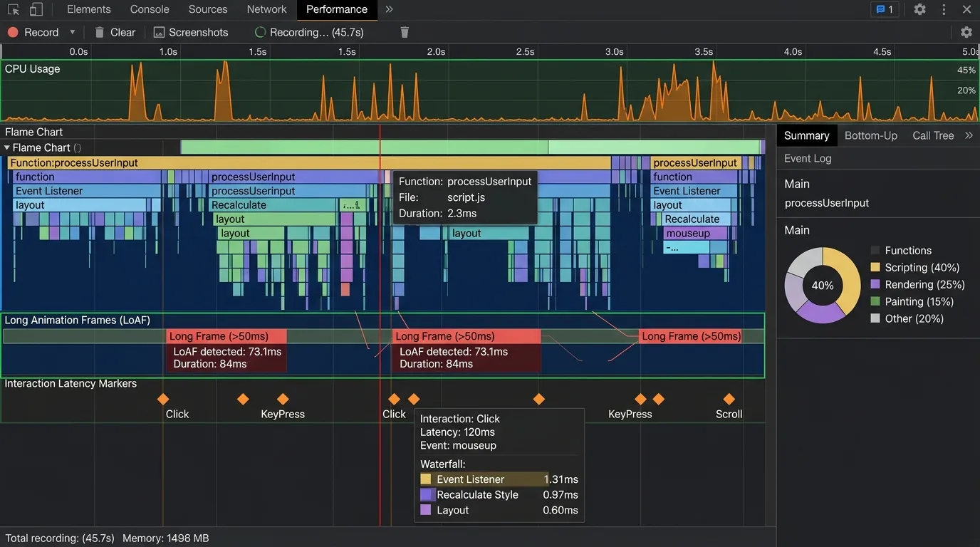Select the Scroll interaction diamond marker
Image resolution: width=980 pixels, height=547 pixels.
[729, 399]
